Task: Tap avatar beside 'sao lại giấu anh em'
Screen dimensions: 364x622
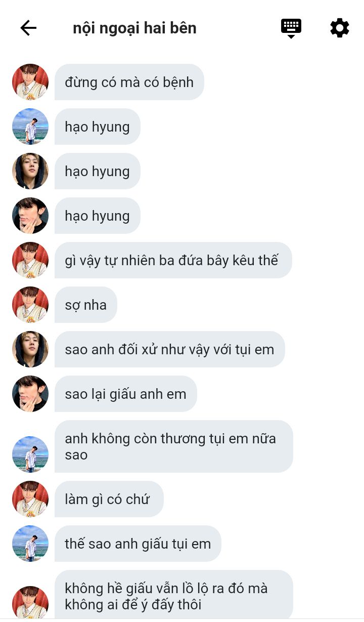Action: 30,394
